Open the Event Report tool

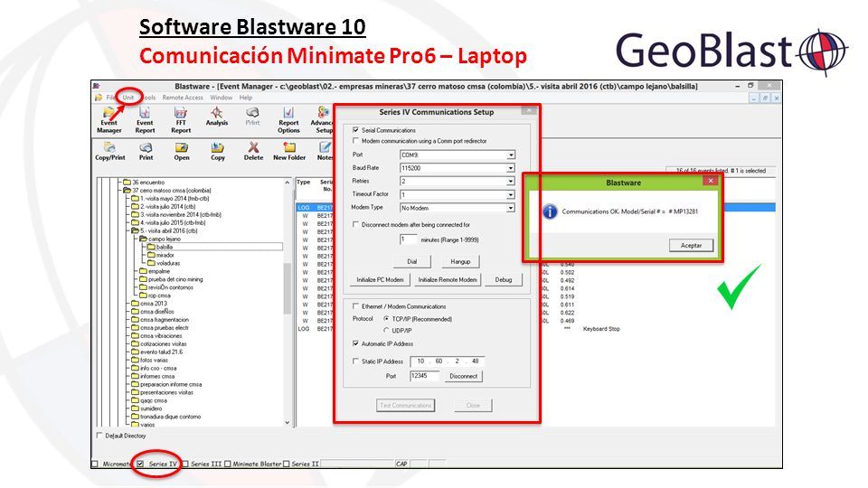click(145, 120)
